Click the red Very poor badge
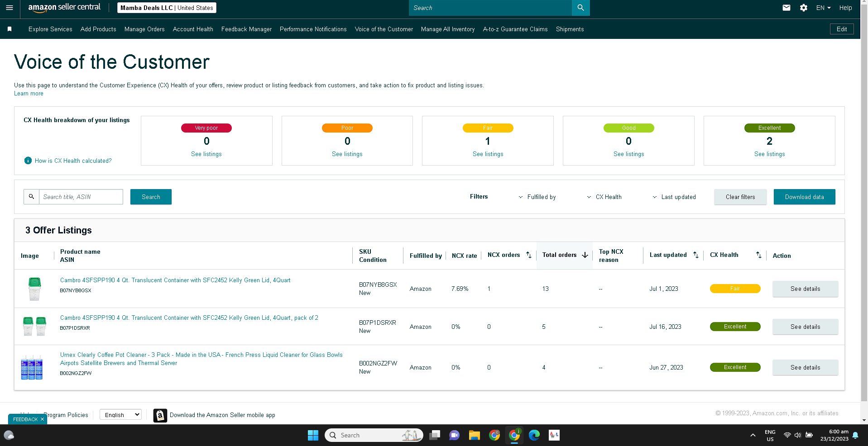Viewport: 868px width, 446px height. [x=206, y=128]
